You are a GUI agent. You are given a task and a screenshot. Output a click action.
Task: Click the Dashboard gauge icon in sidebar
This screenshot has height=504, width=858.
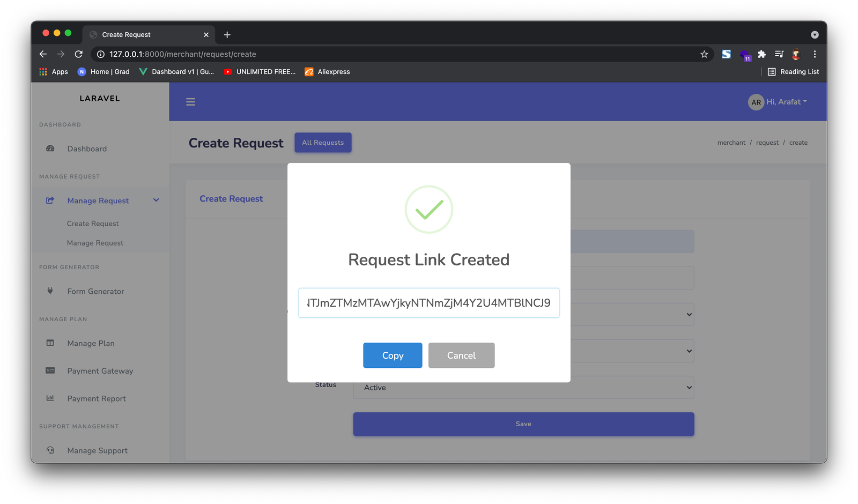[x=50, y=149]
